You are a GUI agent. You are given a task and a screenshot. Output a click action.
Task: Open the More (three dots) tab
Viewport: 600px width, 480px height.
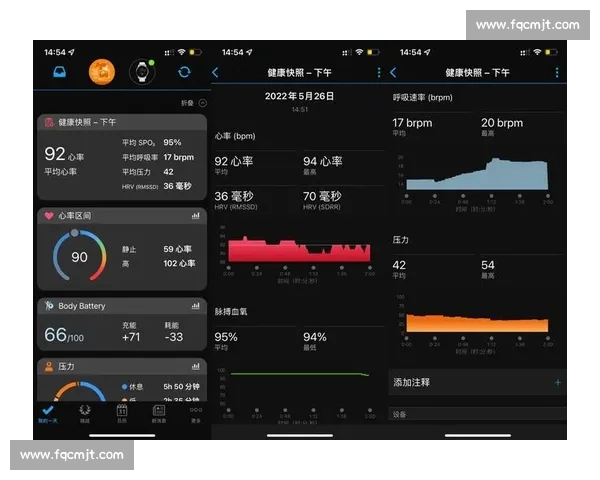pyautogui.click(x=196, y=414)
